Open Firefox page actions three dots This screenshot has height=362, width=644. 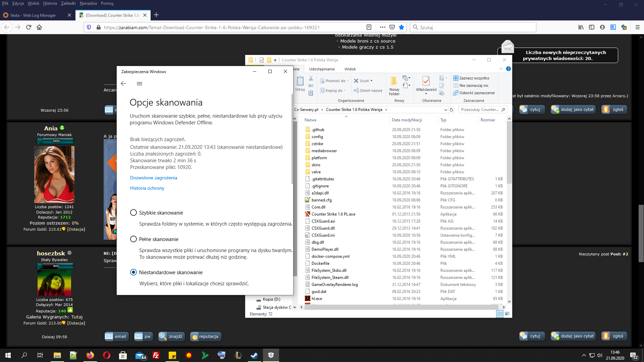click(383, 27)
